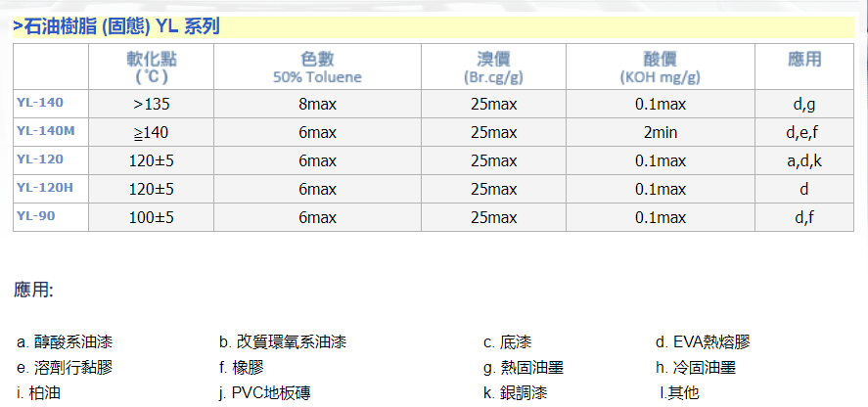
Task: Click legend item k. 銀調漆
Action: click(515, 393)
